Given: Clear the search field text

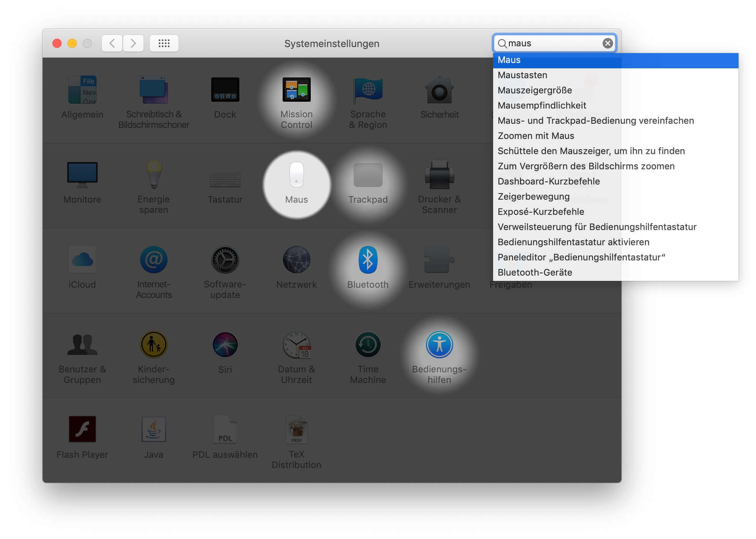Looking at the screenshot, I should click(x=607, y=43).
